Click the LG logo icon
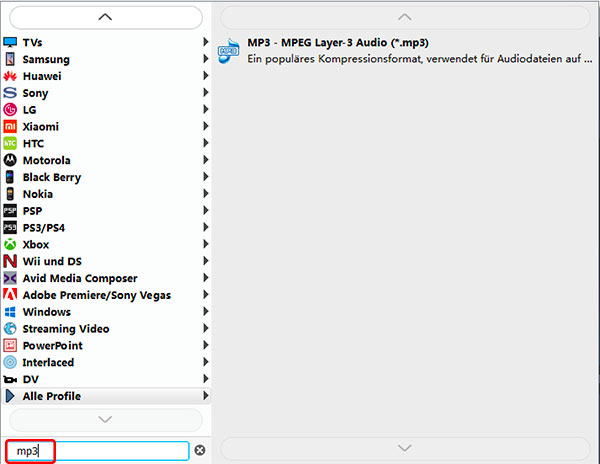Image resolution: width=600 pixels, height=464 pixels. (10, 110)
